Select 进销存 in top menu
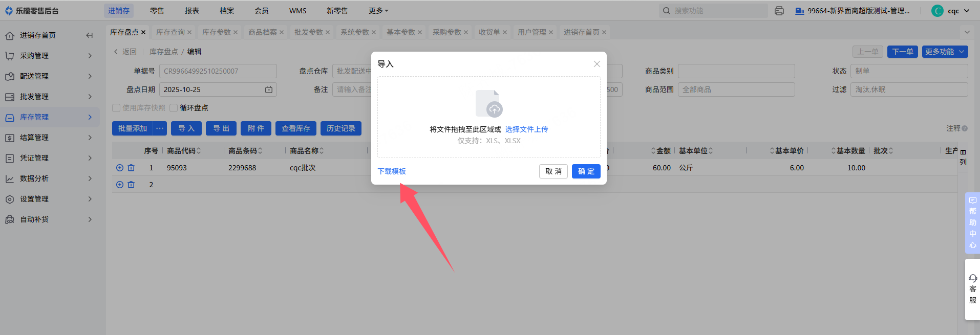 (119, 11)
